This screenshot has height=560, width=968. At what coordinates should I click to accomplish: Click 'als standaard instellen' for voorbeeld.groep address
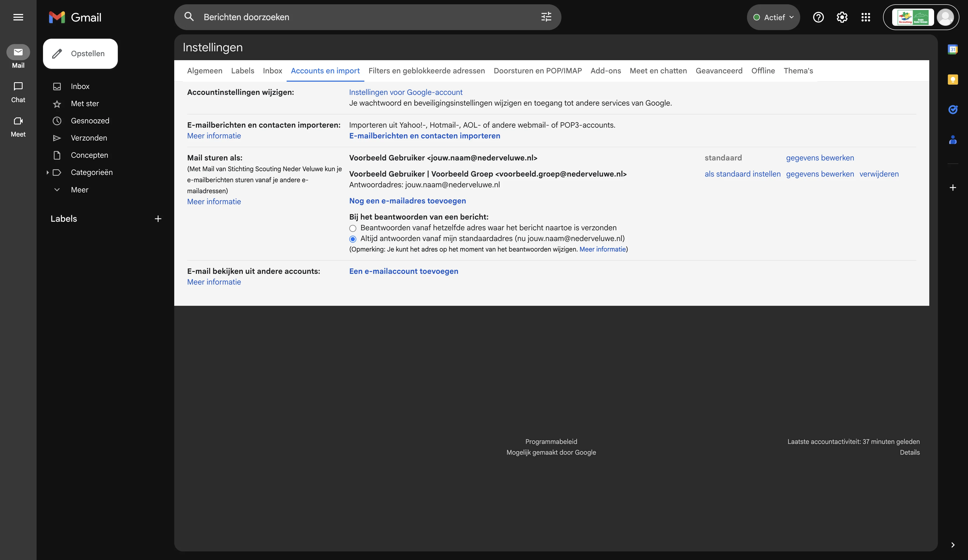(x=742, y=174)
